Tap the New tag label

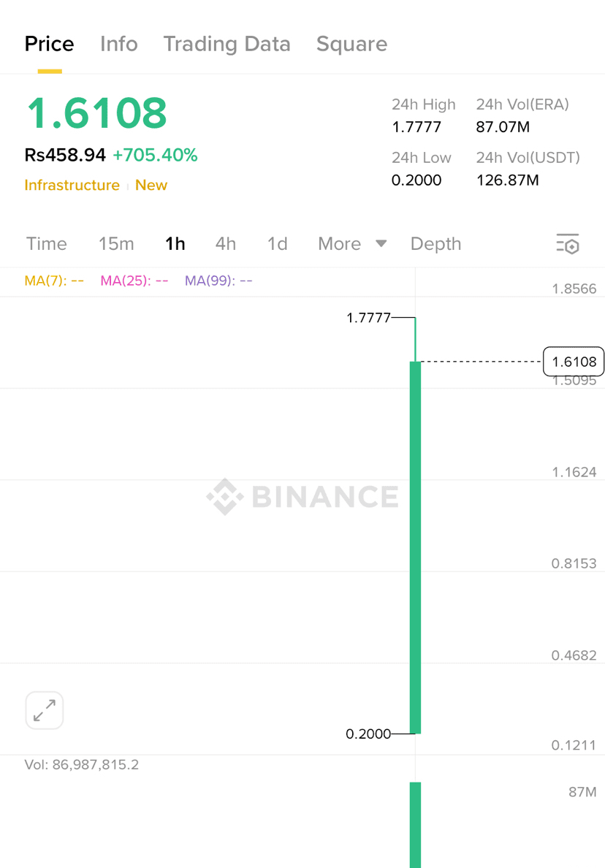point(151,186)
